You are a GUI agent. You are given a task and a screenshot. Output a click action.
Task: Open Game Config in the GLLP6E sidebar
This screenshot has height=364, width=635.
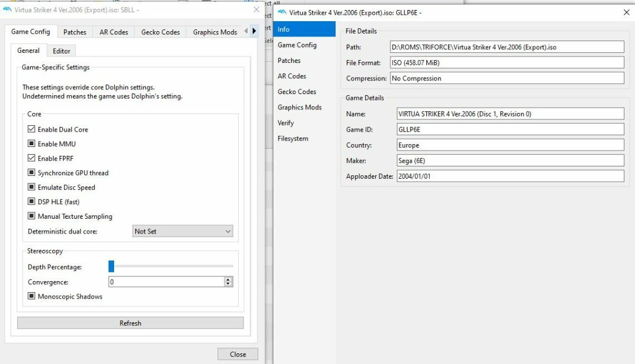pos(305,45)
